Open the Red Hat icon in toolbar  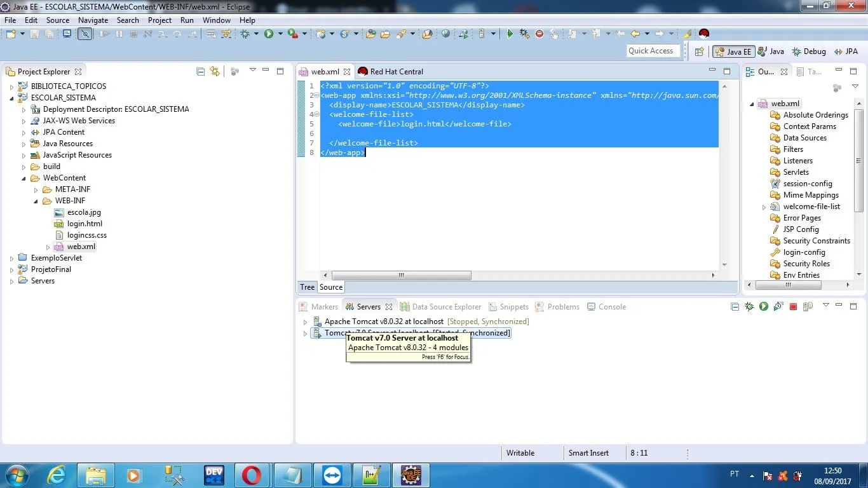tap(703, 34)
